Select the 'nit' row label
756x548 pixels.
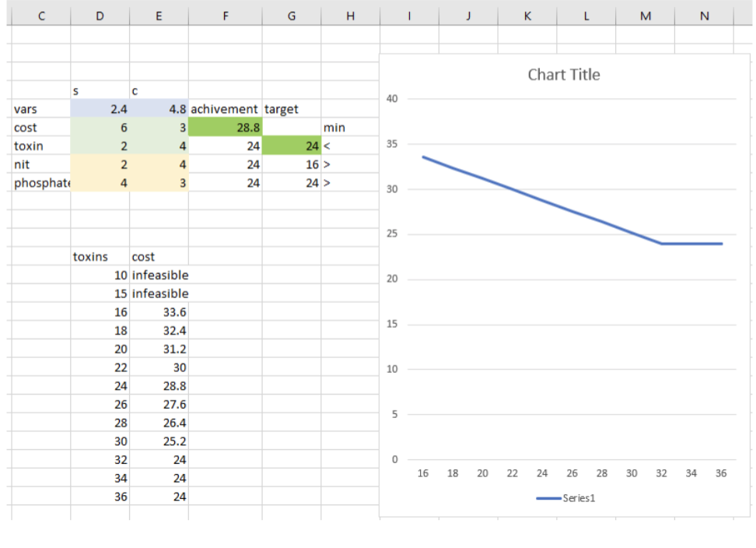click(41, 164)
